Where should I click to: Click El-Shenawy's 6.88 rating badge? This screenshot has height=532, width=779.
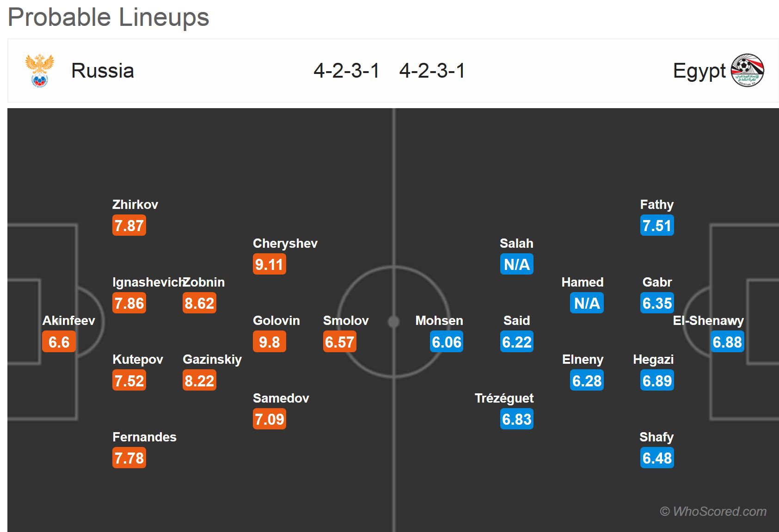click(x=727, y=342)
